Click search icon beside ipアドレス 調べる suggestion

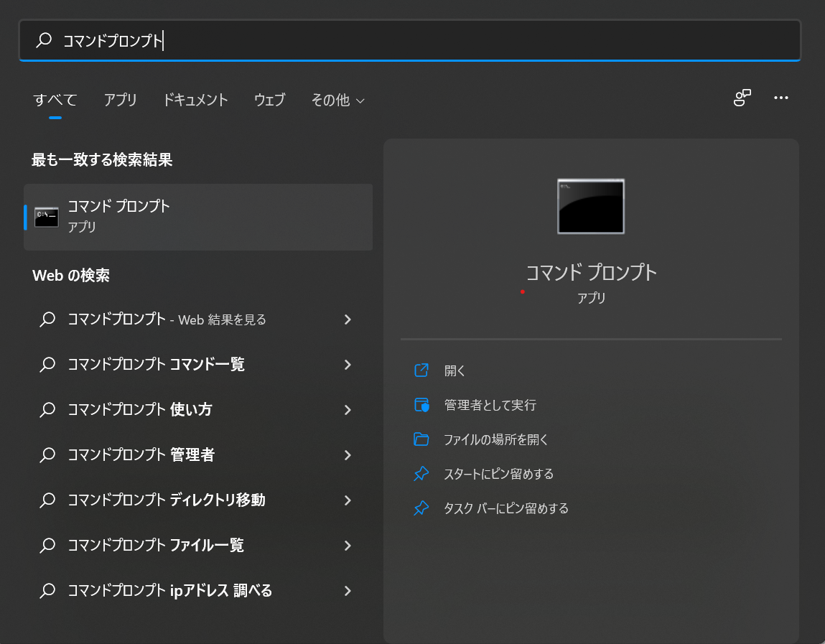tap(47, 591)
